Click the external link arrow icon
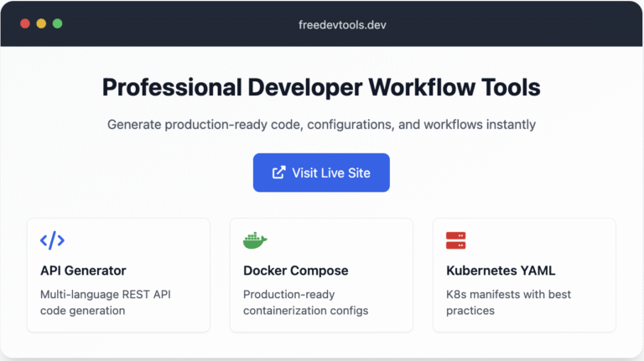 279,173
